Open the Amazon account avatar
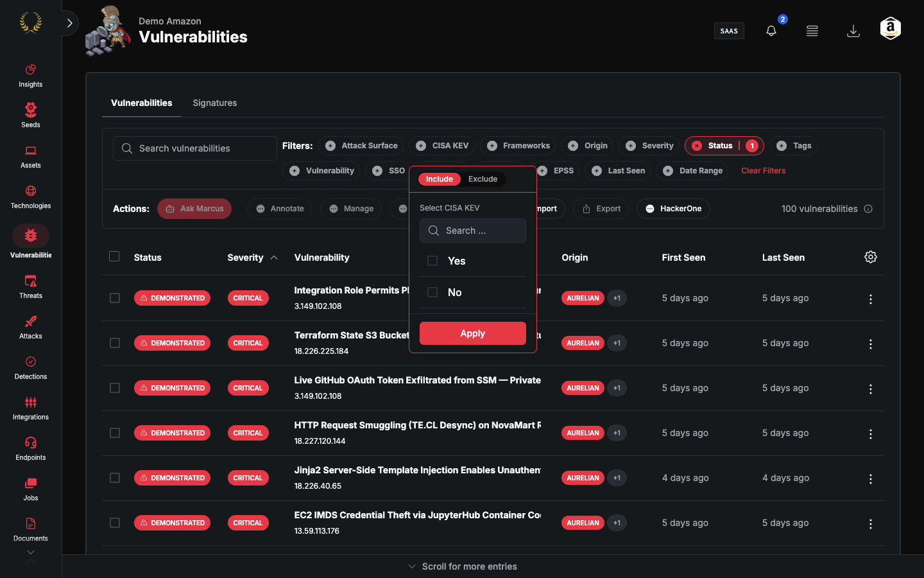This screenshot has width=924, height=578. coord(890,28)
